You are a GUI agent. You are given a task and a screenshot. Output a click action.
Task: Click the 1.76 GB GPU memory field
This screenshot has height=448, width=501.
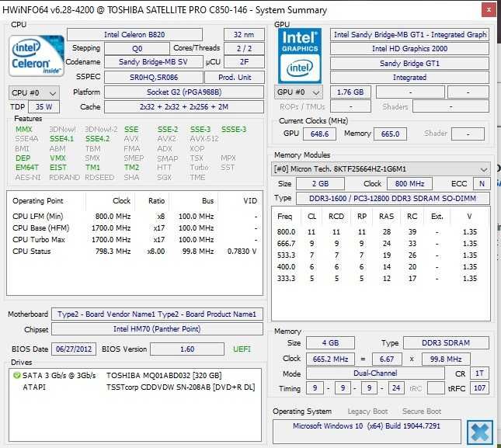(350, 92)
